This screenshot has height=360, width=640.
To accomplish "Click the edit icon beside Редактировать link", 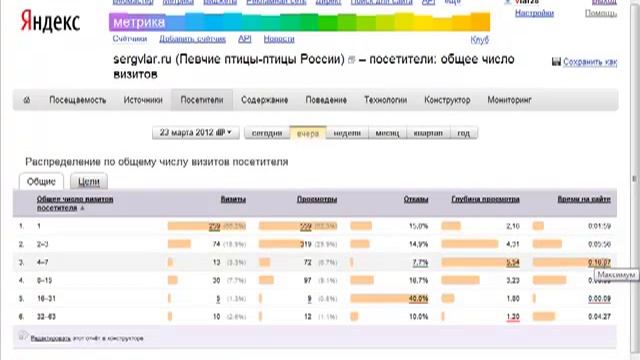I will click(23, 336).
